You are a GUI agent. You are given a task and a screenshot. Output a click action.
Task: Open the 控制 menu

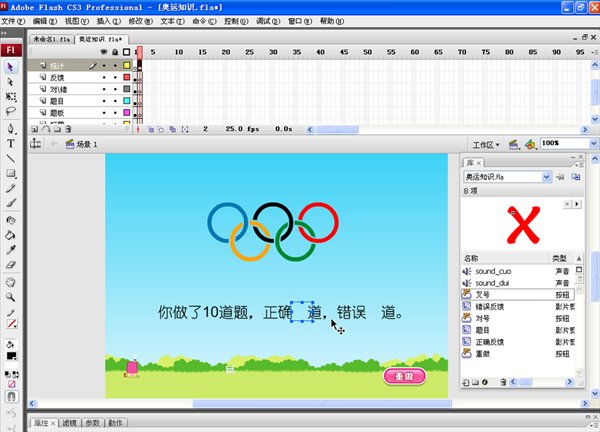(x=236, y=21)
